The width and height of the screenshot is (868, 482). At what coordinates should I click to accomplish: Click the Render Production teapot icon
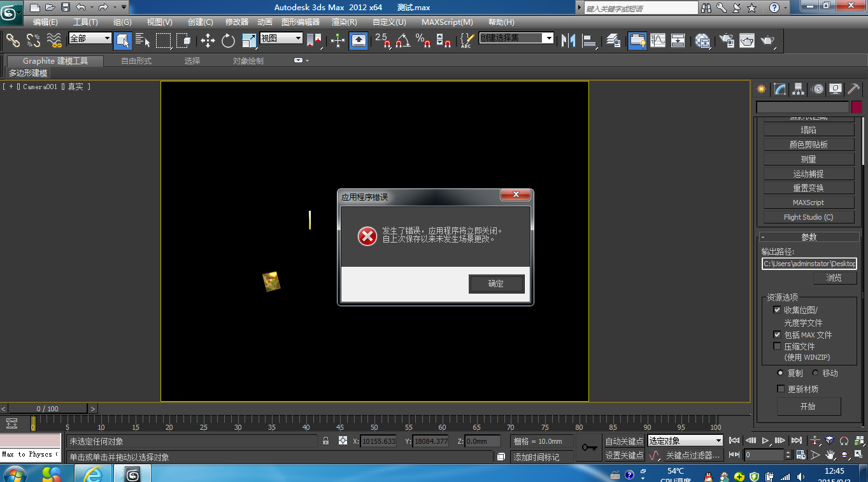pyautogui.click(x=768, y=41)
